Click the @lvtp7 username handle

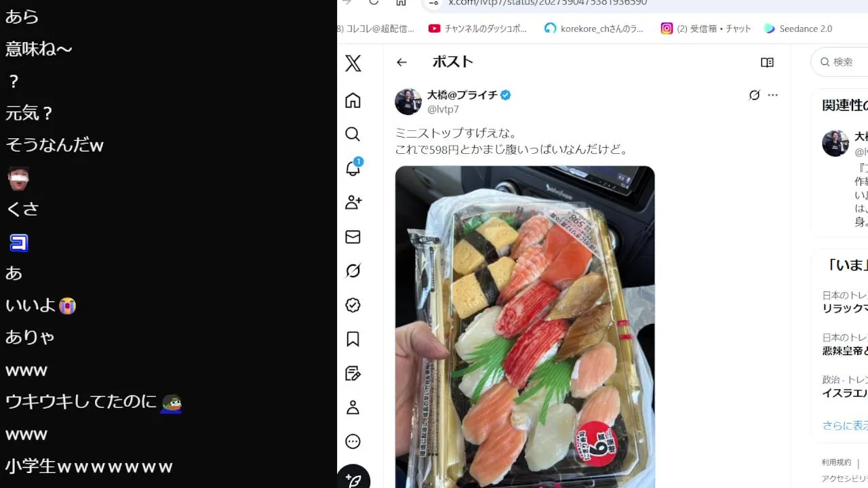coord(443,109)
